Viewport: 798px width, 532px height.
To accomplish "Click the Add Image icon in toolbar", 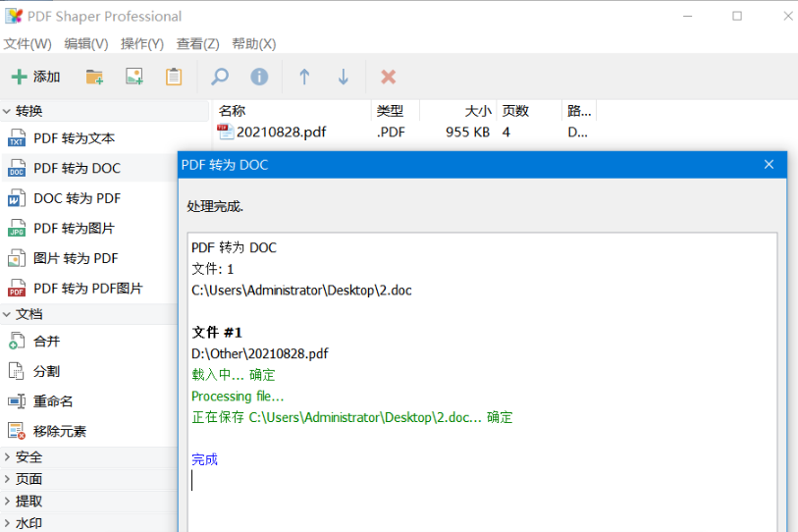I will (x=134, y=77).
